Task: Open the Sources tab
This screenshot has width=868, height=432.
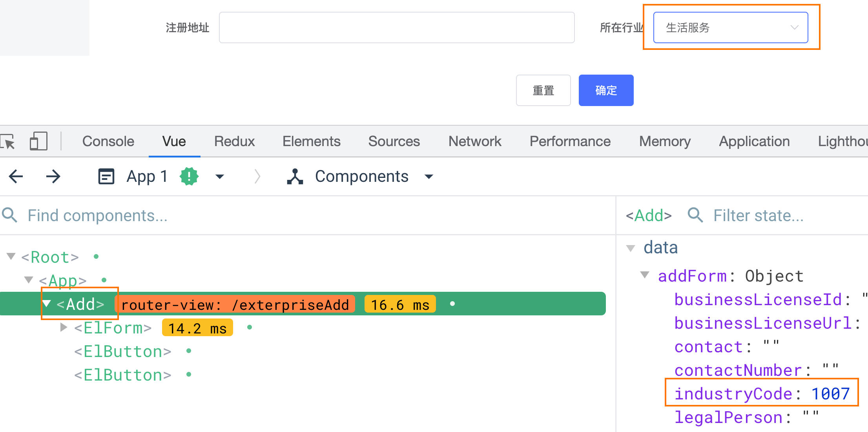Action: point(394,141)
